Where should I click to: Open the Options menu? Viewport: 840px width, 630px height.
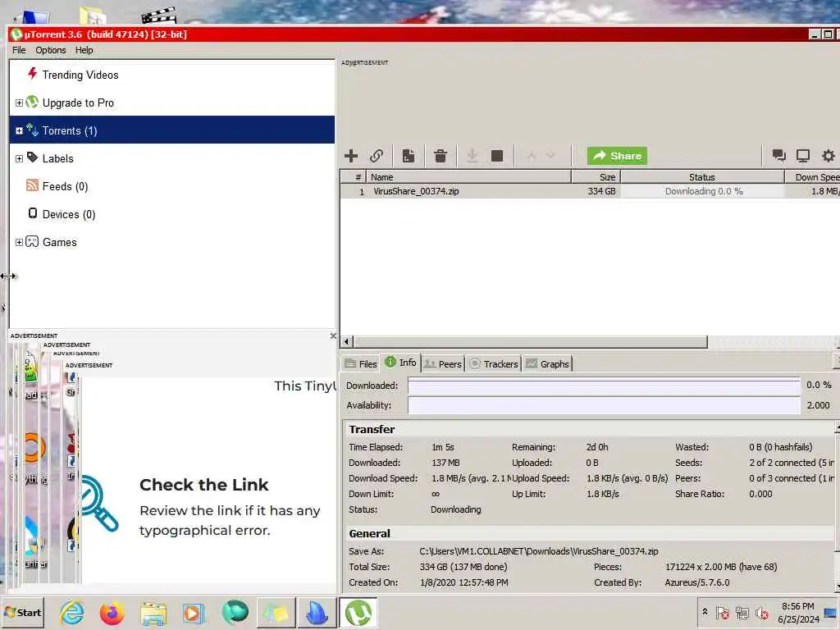coord(50,50)
